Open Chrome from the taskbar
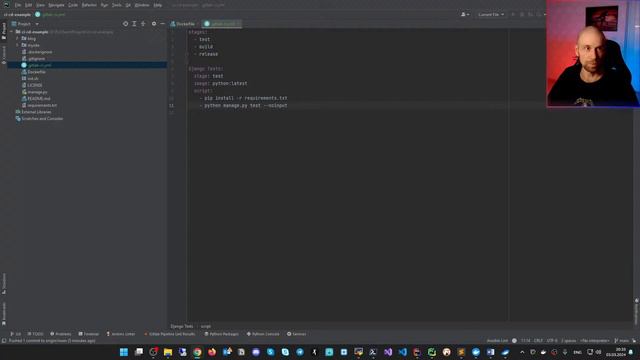 click(x=197, y=352)
